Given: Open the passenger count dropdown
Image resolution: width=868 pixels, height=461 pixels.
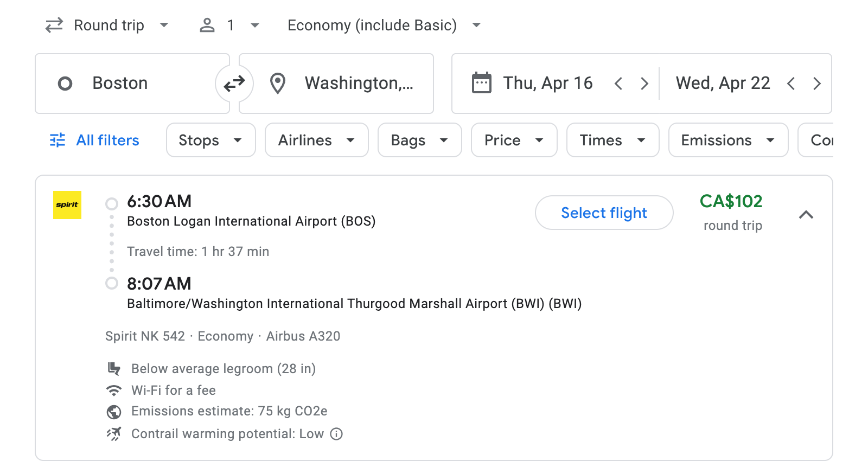Looking at the screenshot, I should click(x=228, y=25).
